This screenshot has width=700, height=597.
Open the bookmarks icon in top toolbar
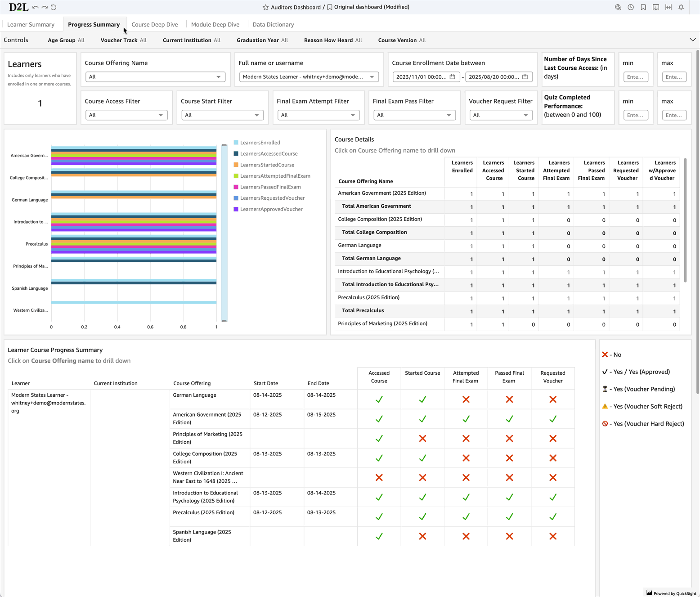coord(643,7)
